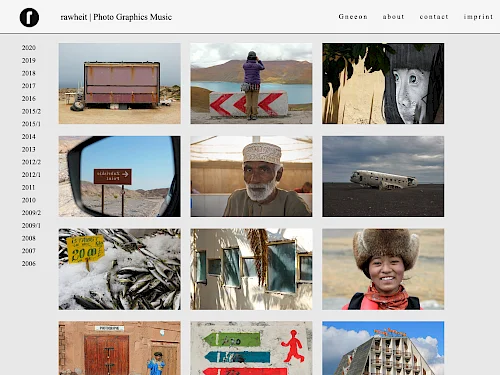Open the 2012/2 gallery

(x=31, y=162)
